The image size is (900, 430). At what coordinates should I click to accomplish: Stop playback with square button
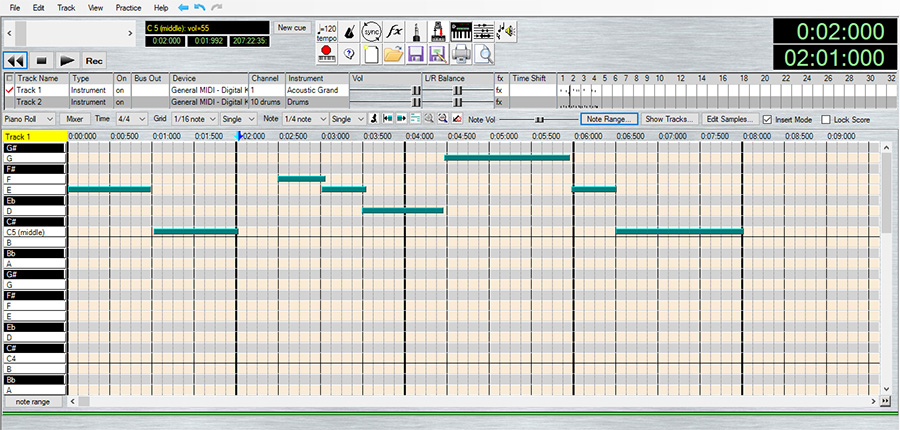click(x=41, y=60)
